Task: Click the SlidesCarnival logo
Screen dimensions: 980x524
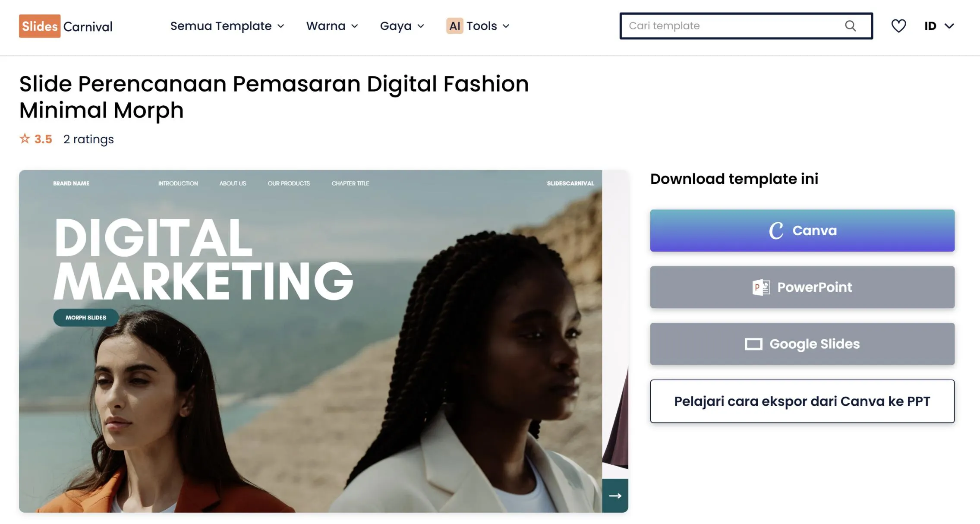Action: coord(66,26)
